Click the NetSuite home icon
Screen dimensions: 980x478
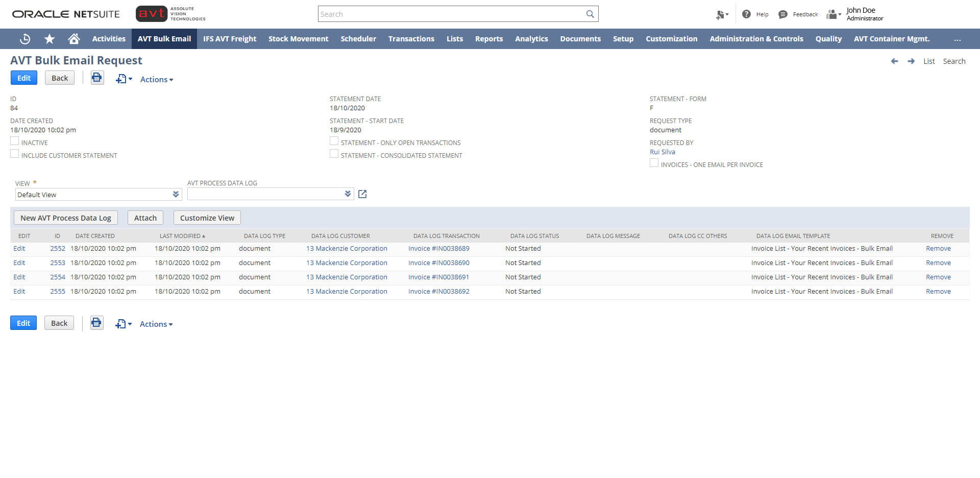pos(73,38)
